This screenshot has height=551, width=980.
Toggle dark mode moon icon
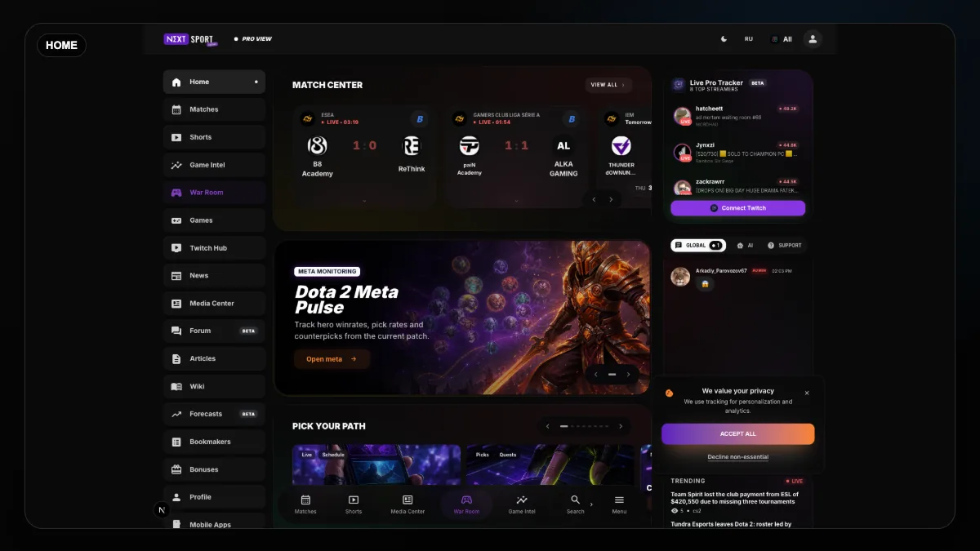pyautogui.click(x=724, y=38)
